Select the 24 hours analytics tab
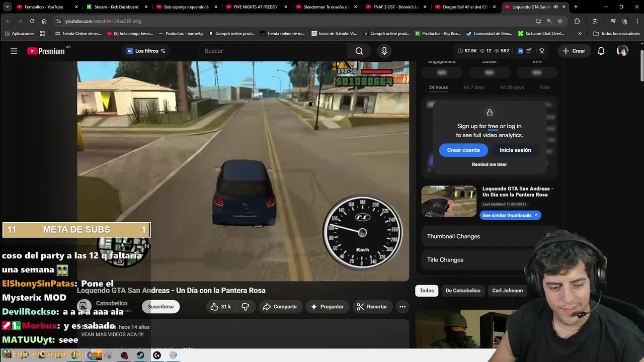The width and height of the screenshot is (644, 362). click(438, 87)
